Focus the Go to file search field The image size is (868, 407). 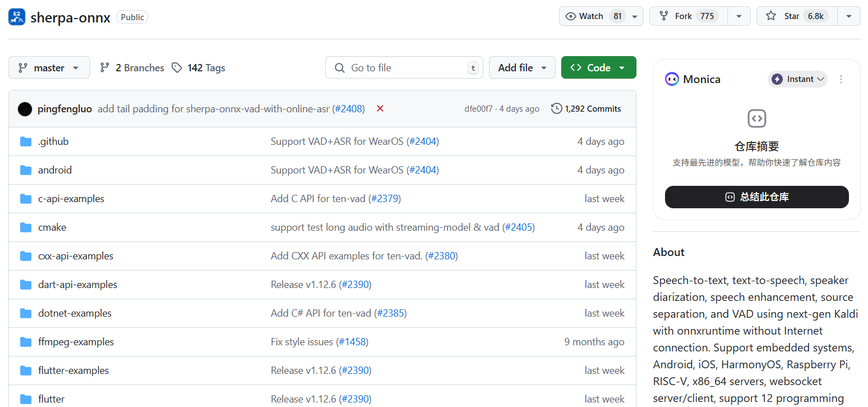pos(404,67)
